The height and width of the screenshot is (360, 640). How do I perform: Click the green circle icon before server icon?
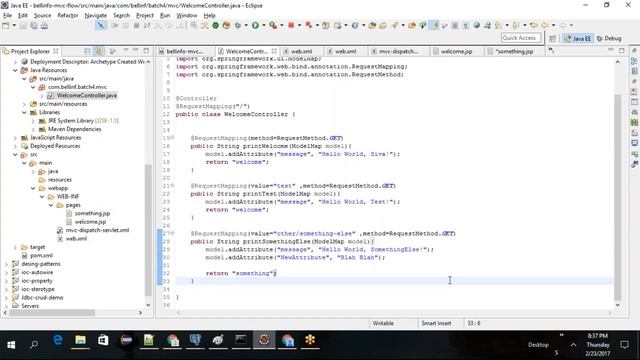pos(216,26)
